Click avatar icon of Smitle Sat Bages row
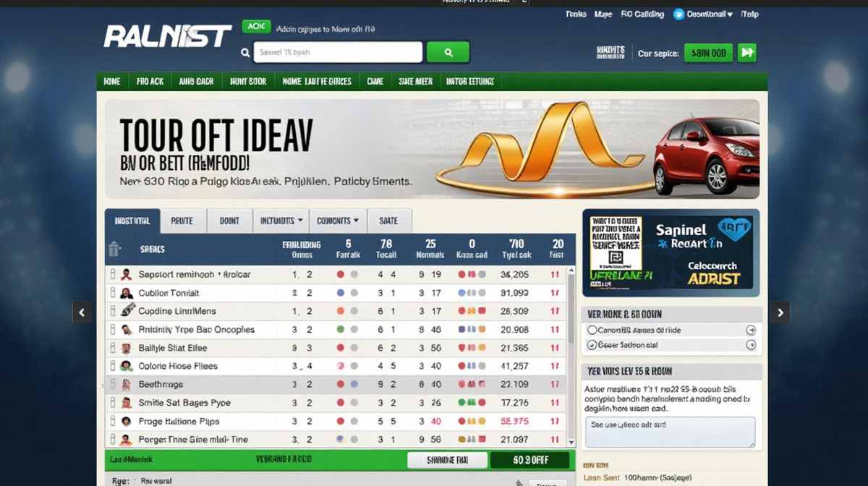The image size is (868, 486). pyautogui.click(x=126, y=403)
